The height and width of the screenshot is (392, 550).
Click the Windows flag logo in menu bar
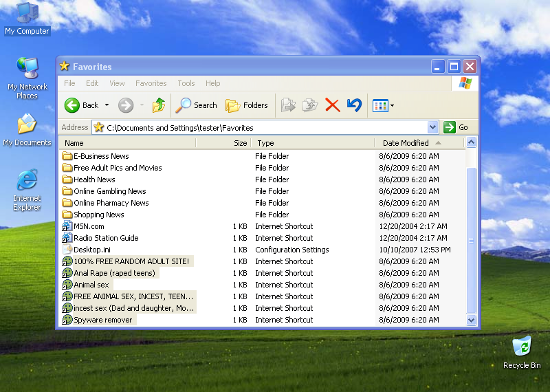pyautogui.click(x=465, y=83)
